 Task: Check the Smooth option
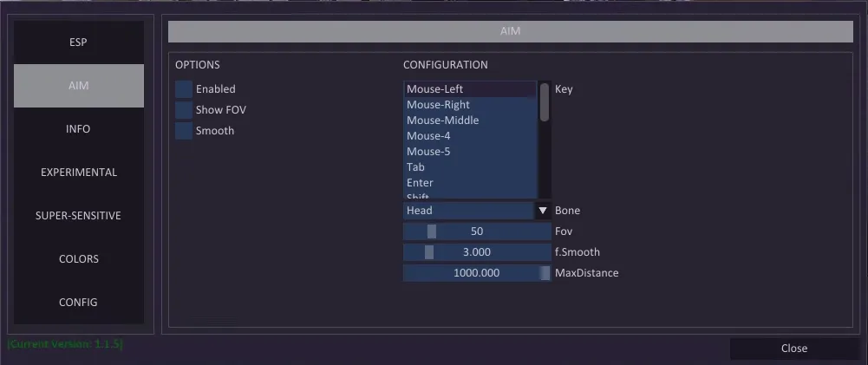coord(184,131)
